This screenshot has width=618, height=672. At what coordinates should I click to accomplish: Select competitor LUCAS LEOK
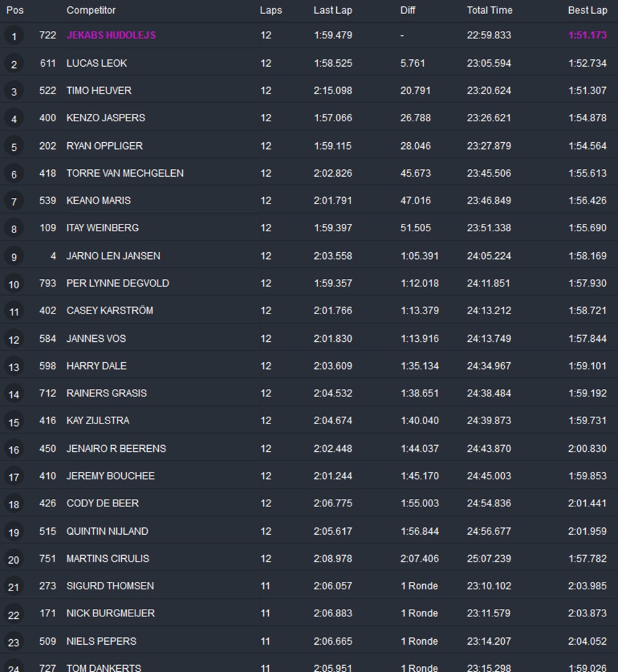[97, 63]
